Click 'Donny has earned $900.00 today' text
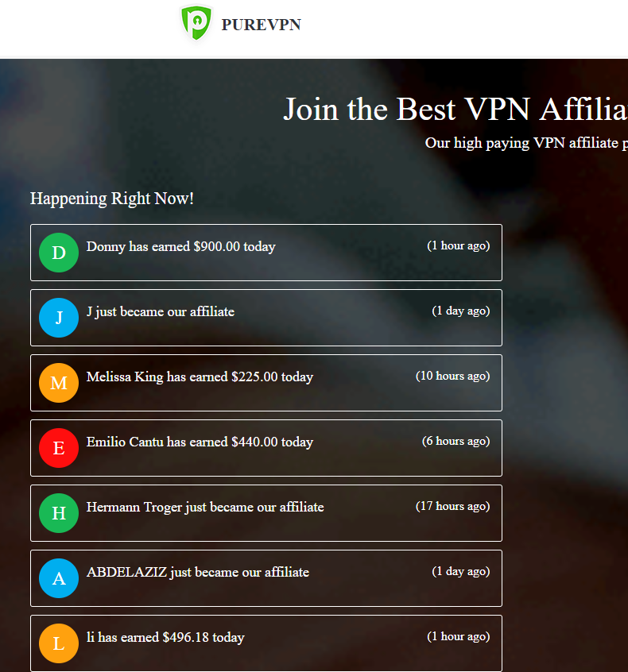Screen dimensions: 628x672 [x=181, y=246]
